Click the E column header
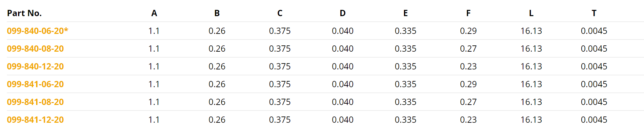Screen dimensions: 644x128 pos(406,13)
